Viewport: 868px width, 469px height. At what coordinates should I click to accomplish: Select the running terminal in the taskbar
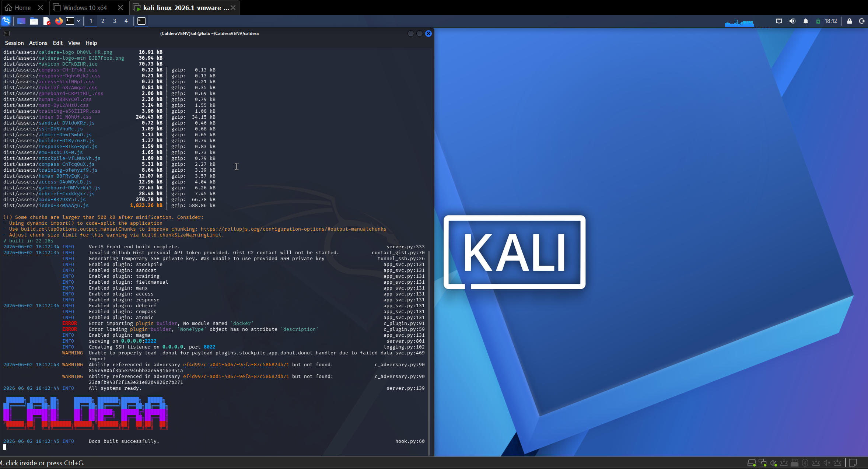pos(141,21)
